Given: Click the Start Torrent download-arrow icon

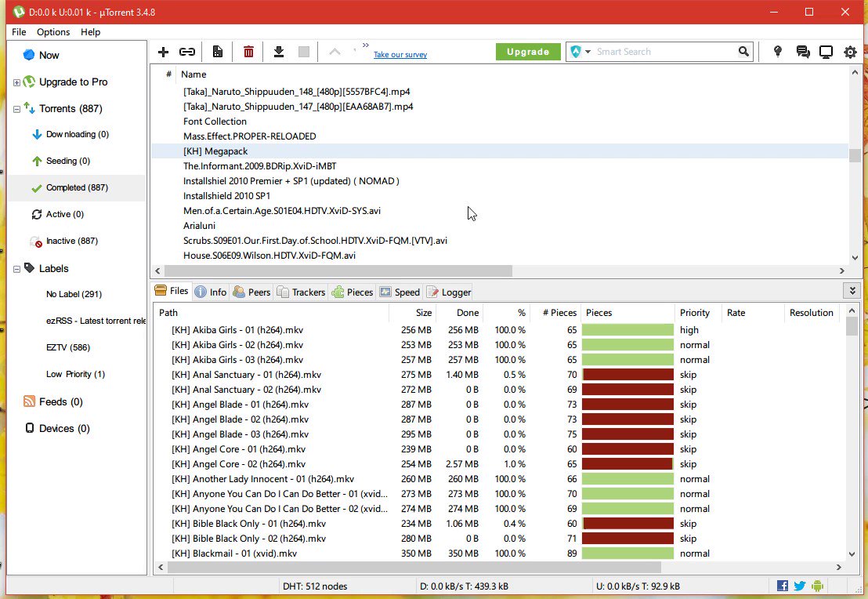Looking at the screenshot, I should coord(279,52).
